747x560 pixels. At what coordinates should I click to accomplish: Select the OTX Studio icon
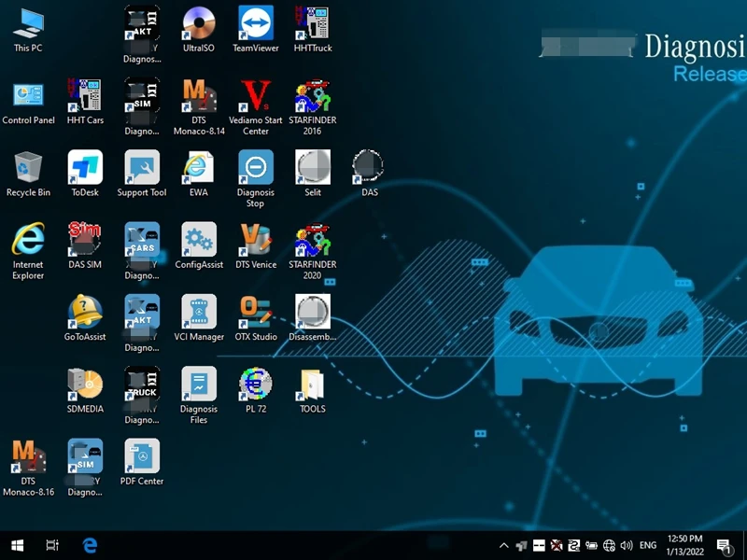click(x=255, y=313)
